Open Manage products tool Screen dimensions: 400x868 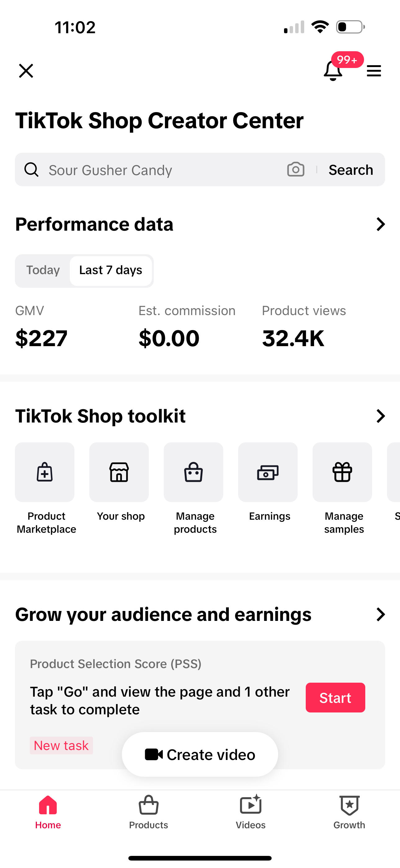click(x=193, y=472)
